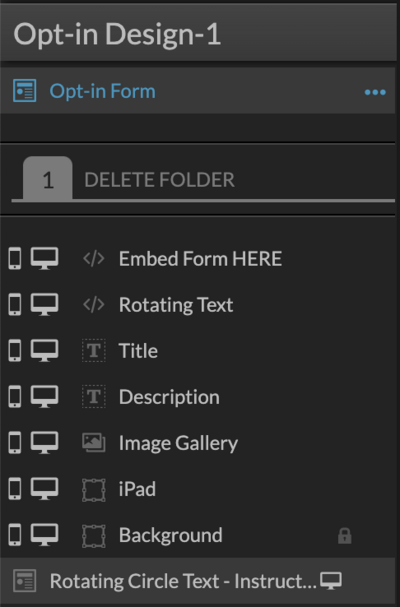This screenshot has height=607, width=400.
Task: Click the text icon beside Description
Action: (94, 396)
